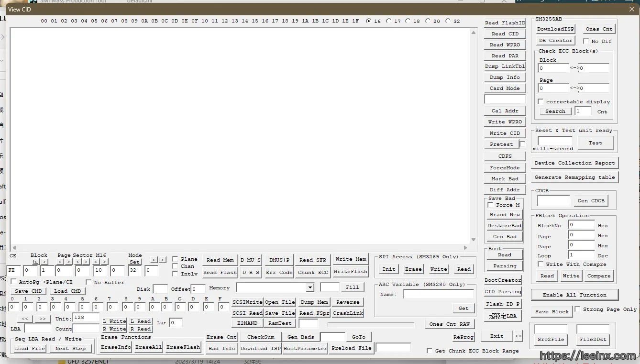Click the BootCreator button
The width and height of the screenshot is (640, 364).
point(502,280)
